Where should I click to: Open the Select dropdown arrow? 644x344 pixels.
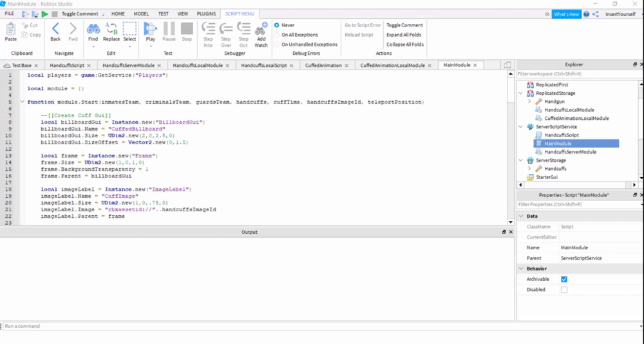[129, 46]
